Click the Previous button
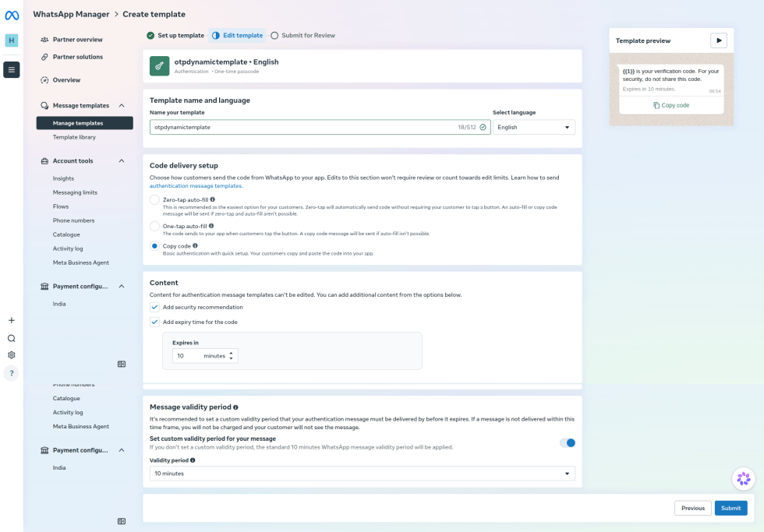764x532 pixels. (693, 508)
